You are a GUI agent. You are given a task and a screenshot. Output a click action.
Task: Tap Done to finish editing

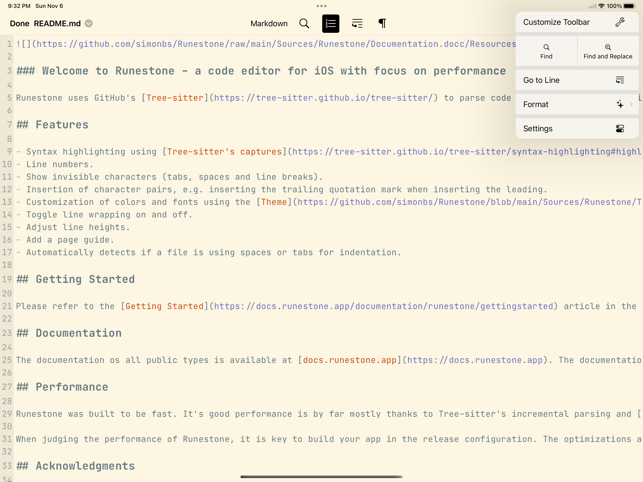19,23
